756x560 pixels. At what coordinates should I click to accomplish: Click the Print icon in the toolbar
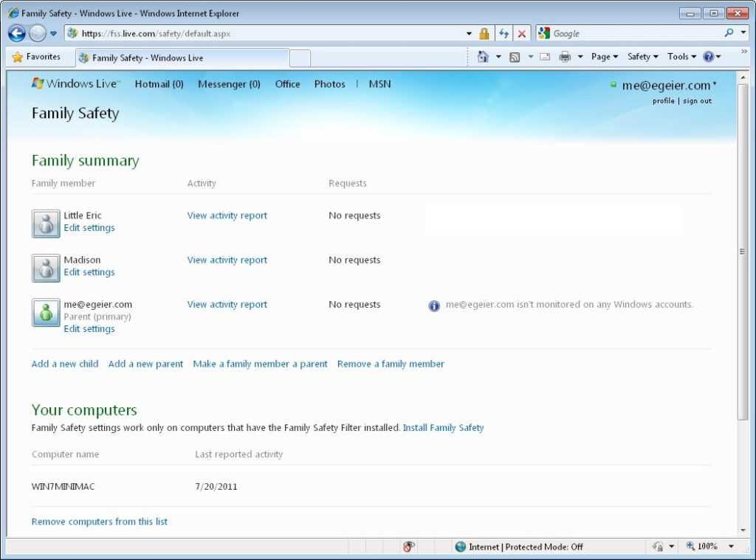(565, 57)
